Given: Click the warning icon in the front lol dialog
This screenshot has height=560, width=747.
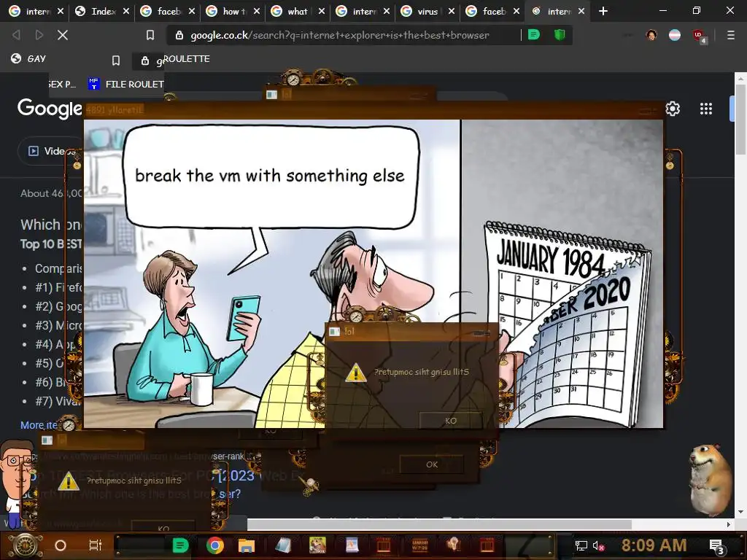Looking at the screenshot, I should (355, 373).
